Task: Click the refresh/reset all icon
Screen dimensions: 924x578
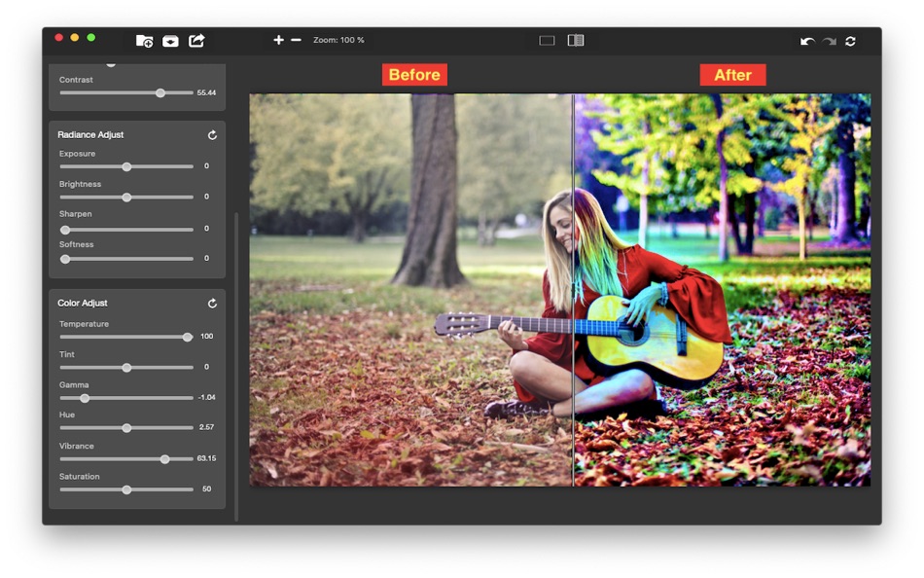Action: click(x=849, y=41)
